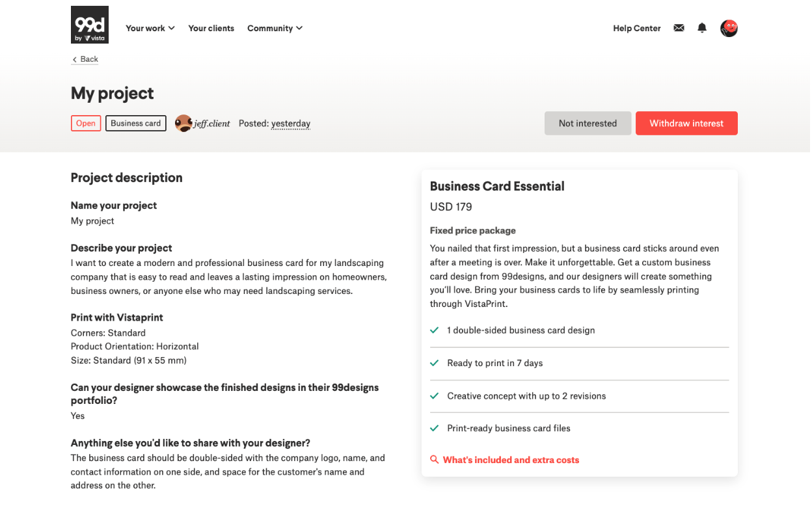Click the Business card category tag

135,123
